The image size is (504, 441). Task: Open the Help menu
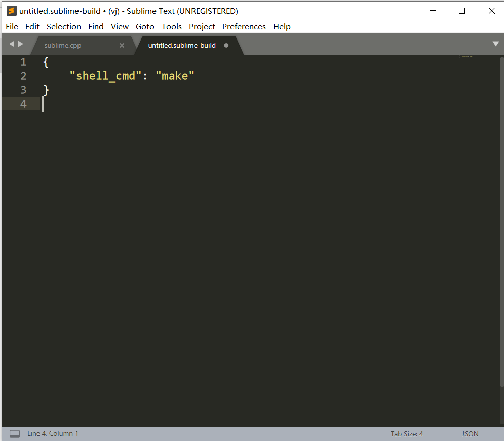tap(282, 27)
